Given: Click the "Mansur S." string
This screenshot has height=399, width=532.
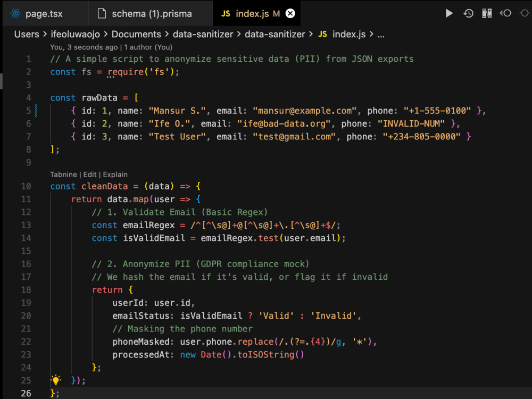Looking at the screenshot, I should point(177,111).
